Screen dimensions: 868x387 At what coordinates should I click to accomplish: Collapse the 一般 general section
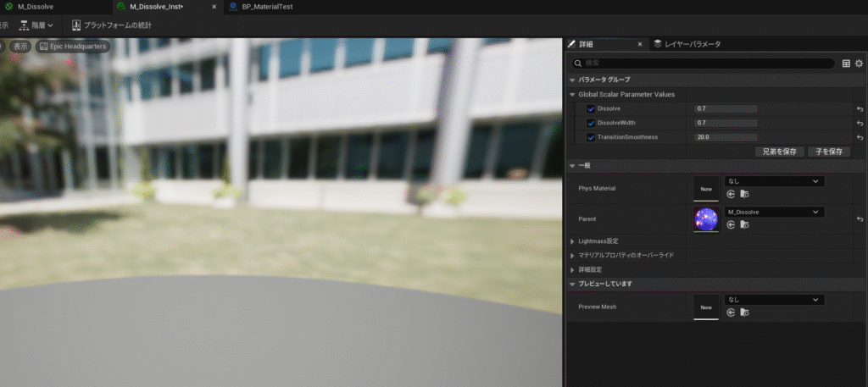(x=572, y=165)
